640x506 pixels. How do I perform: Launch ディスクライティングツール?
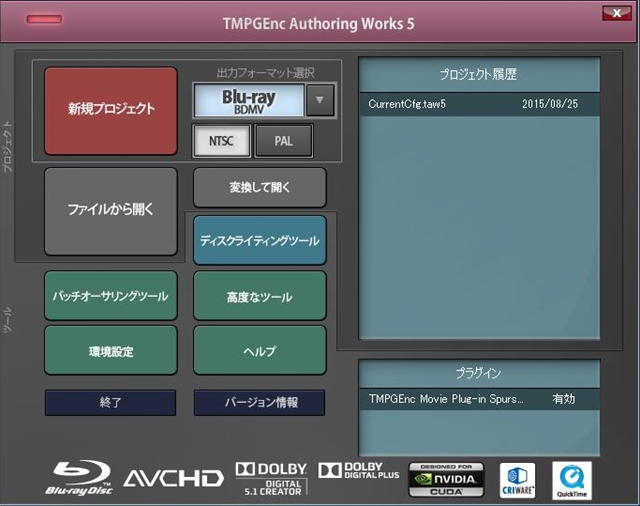pos(260,240)
